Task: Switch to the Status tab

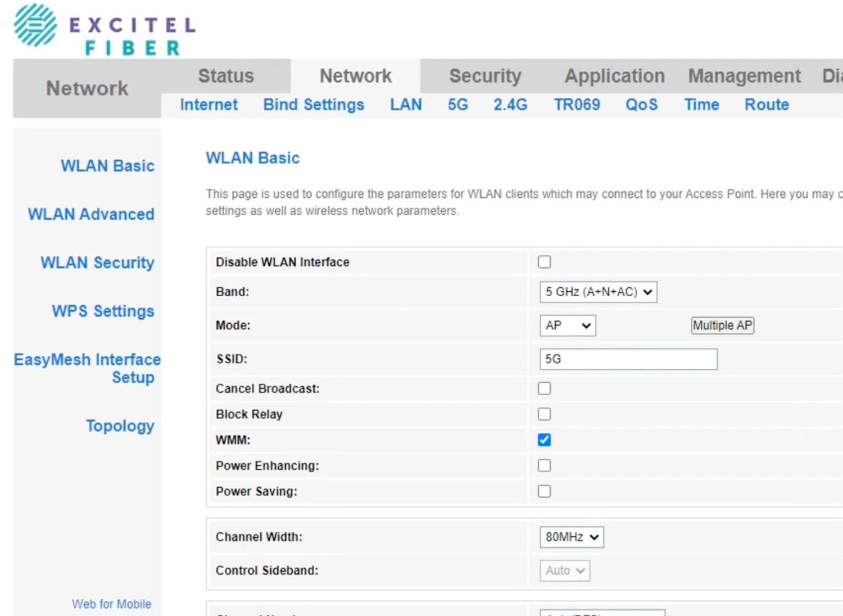Action: click(226, 76)
